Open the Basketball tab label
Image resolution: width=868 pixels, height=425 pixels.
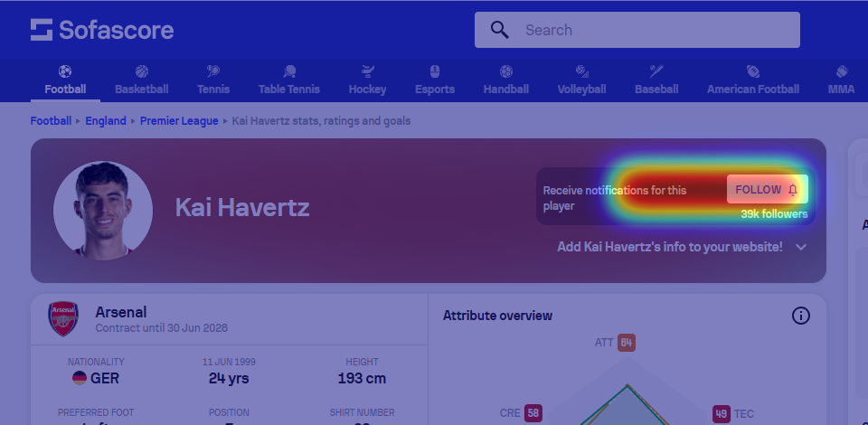142,90
